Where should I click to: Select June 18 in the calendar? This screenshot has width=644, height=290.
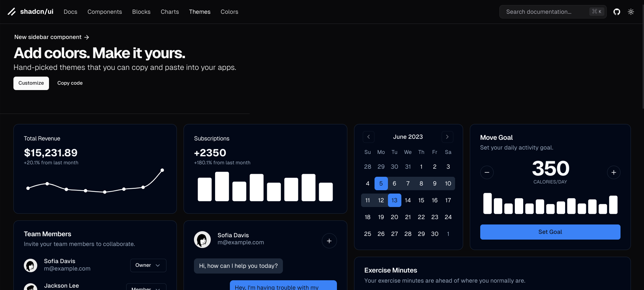(367, 217)
